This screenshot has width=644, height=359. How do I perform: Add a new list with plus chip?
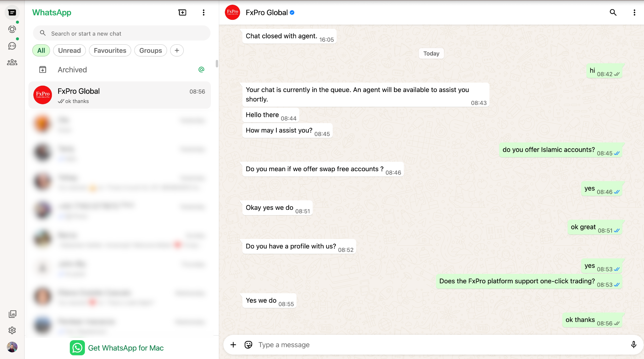click(177, 51)
